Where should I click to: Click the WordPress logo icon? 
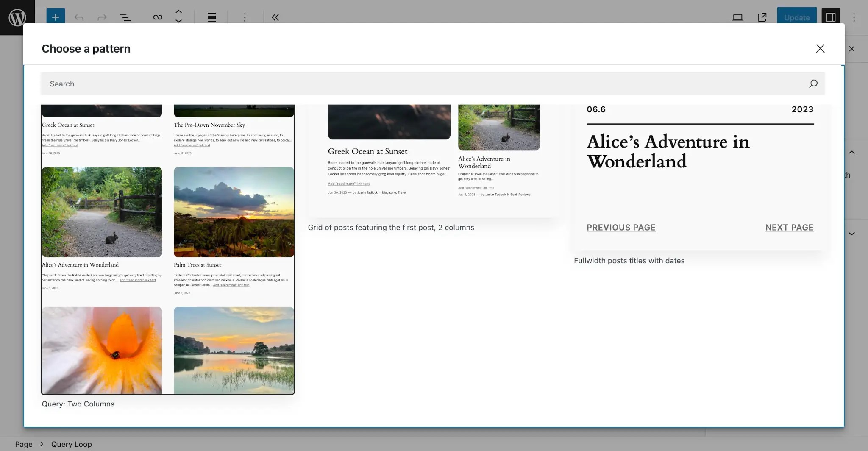(x=17, y=17)
